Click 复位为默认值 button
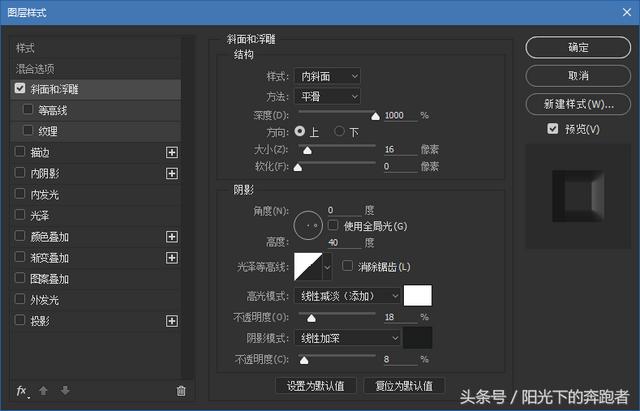This screenshot has height=411, width=640. tap(404, 386)
